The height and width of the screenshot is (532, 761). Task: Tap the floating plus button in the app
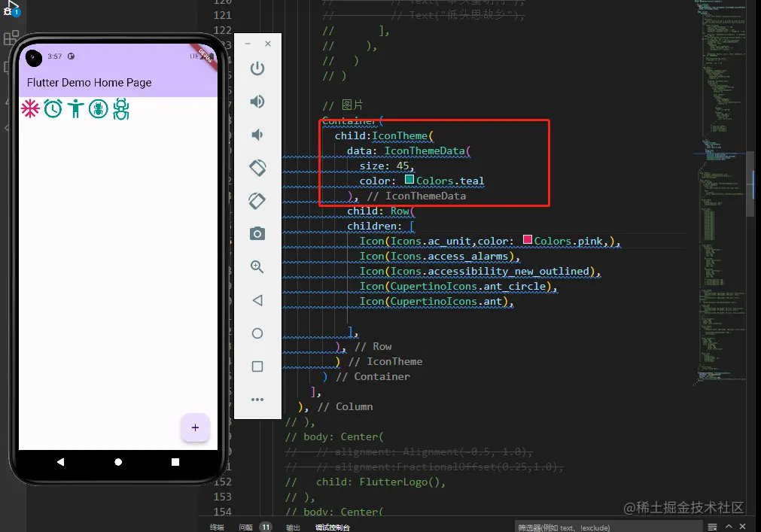coord(195,427)
